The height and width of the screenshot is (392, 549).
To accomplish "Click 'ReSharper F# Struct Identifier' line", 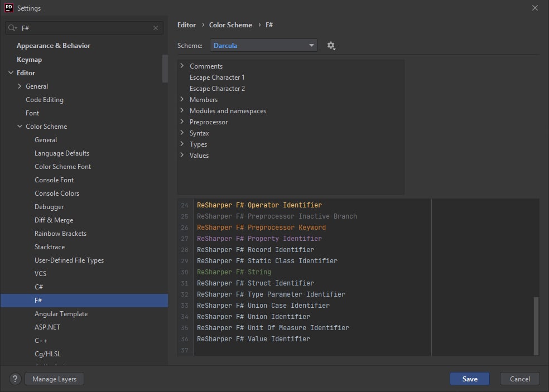I will tap(255, 283).
